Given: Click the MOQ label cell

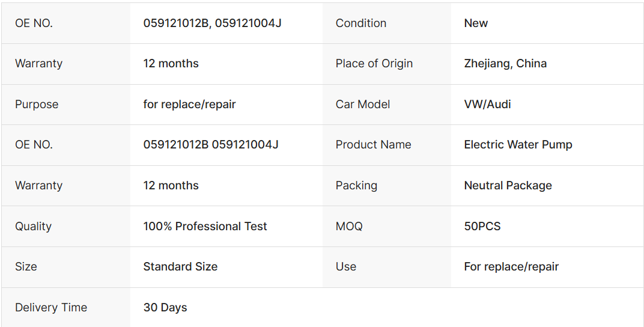Looking at the screenshot, I should click(x=349, y=227).
